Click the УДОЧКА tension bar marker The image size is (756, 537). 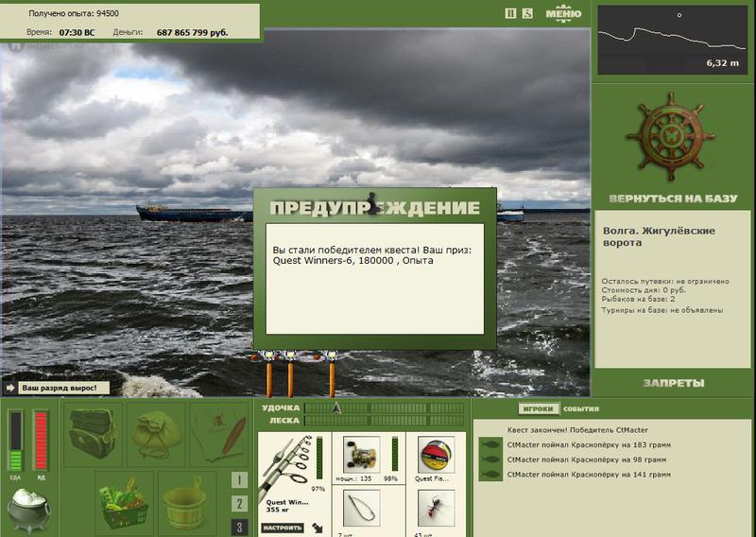pos(336,408)
